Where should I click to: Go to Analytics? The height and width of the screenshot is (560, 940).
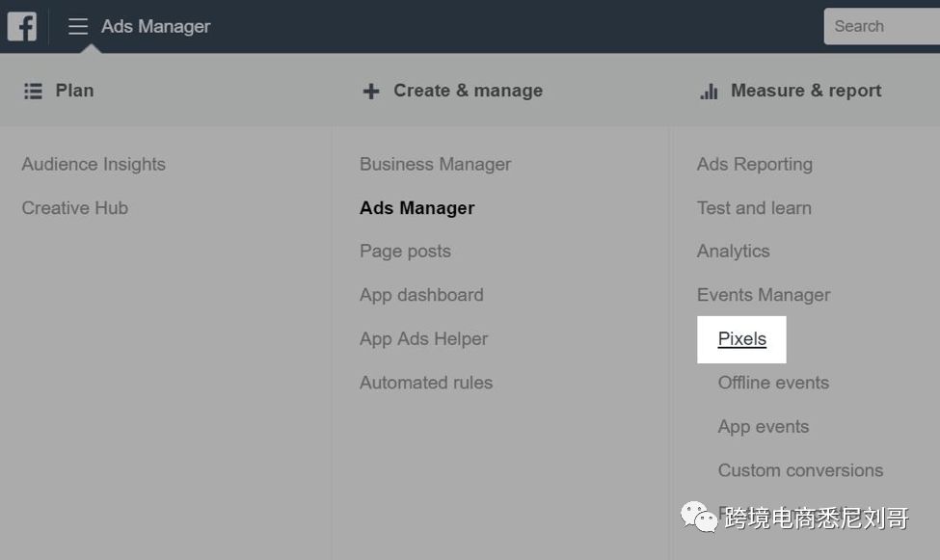(x=733, y=251)
